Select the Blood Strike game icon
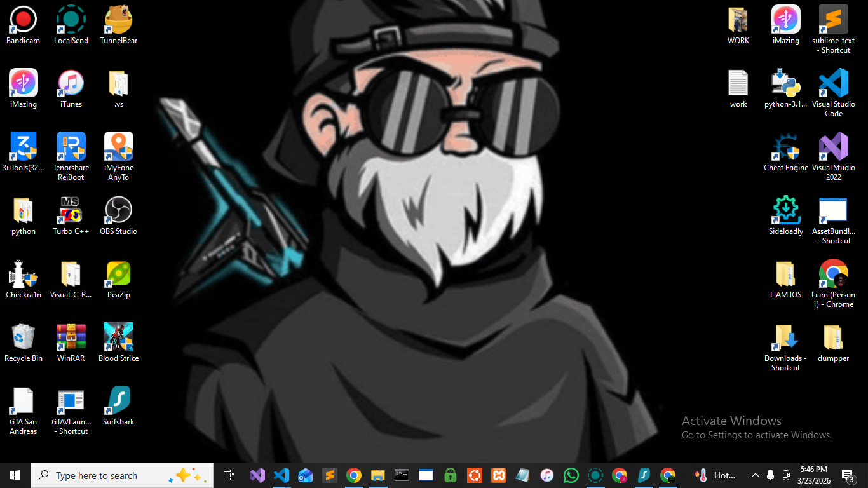Viewport: 868px width, 488px height. tap(119, 338)
